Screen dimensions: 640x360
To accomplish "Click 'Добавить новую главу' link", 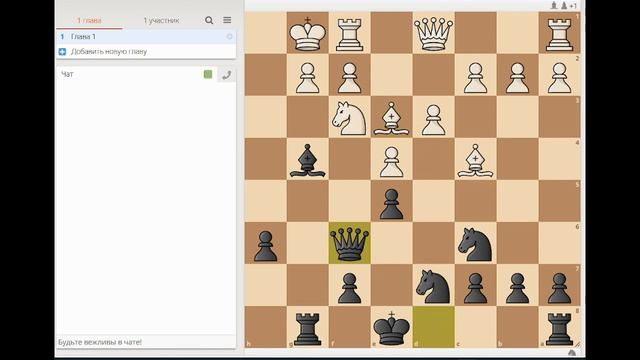I will pos(109,52).
